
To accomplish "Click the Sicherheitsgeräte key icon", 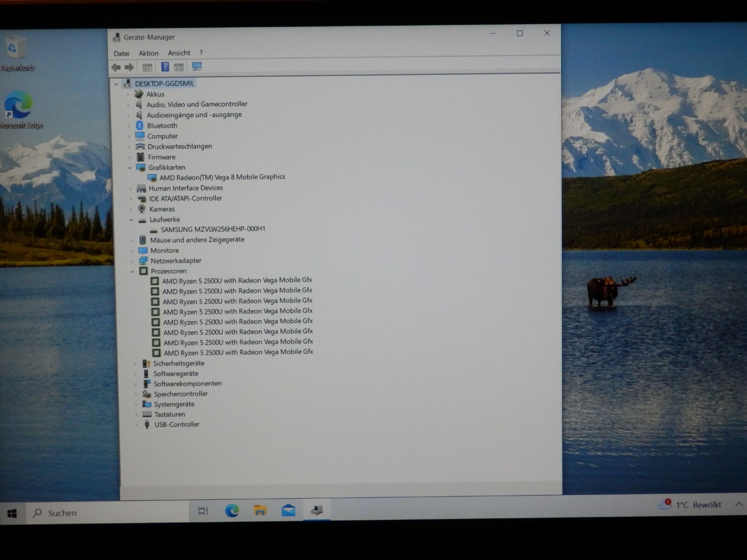I will pyautogui.click(x=146, y=363).
